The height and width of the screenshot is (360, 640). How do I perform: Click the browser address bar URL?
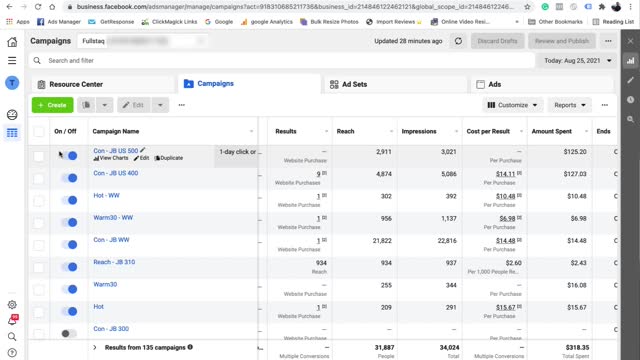click(295, 7)
